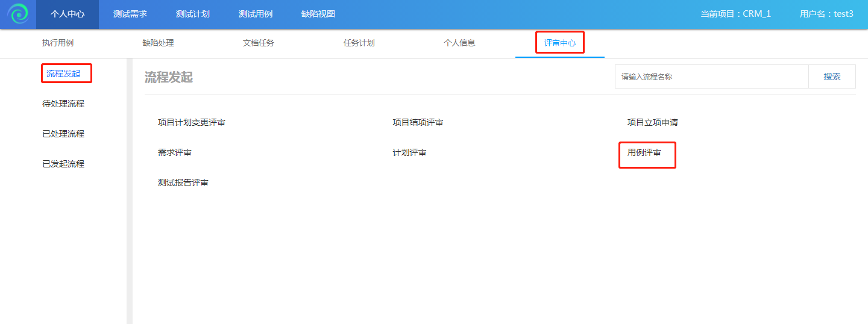Open 已处理流程 in the sidebar
This screenshot has height=324, width=868.
click(x=63, y=134)
